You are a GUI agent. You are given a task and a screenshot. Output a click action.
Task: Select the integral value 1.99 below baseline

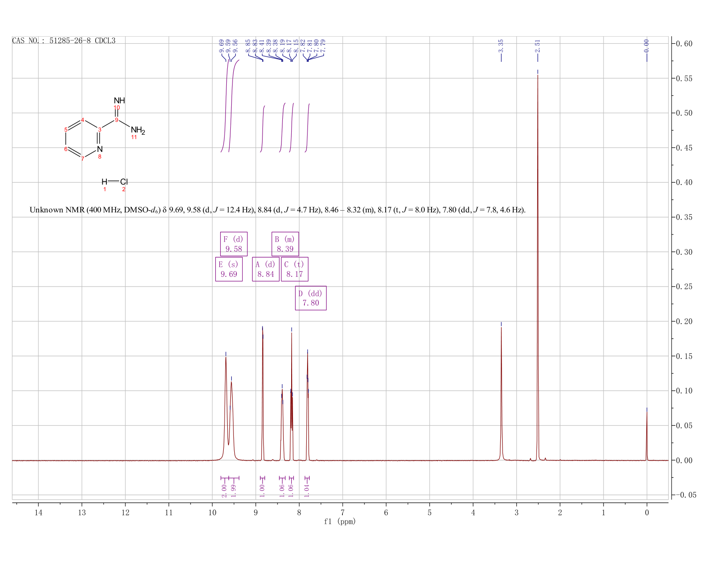click(234, 490)
